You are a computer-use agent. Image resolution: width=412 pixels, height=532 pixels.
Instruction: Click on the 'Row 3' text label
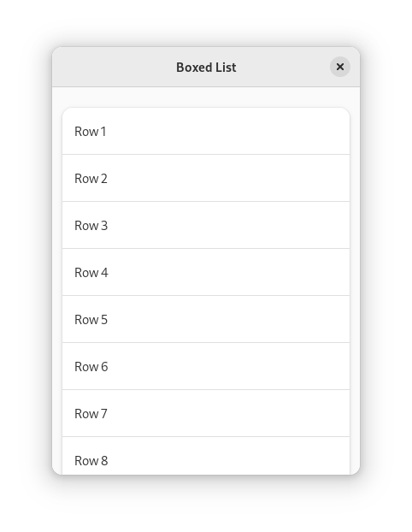coord(91,226)
